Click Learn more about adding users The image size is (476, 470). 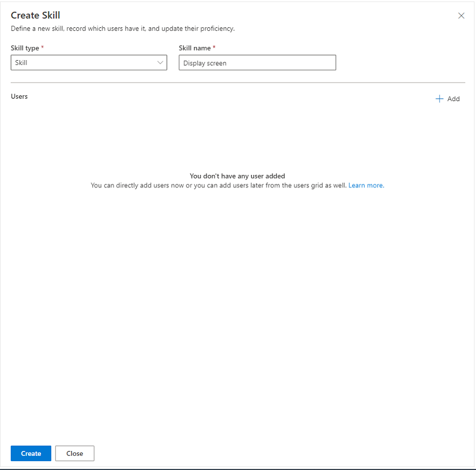(x=366, y=185)
